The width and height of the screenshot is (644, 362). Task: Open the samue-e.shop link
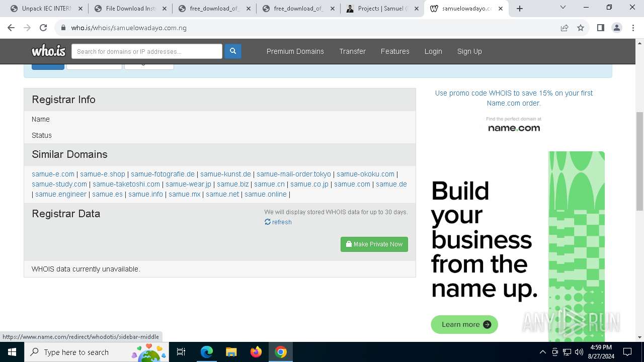tap(103, 174)
